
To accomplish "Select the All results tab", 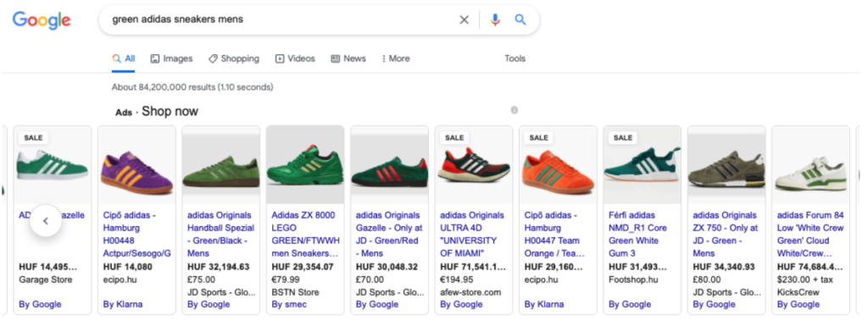I will pyautogui.click(x=124, y=58).
